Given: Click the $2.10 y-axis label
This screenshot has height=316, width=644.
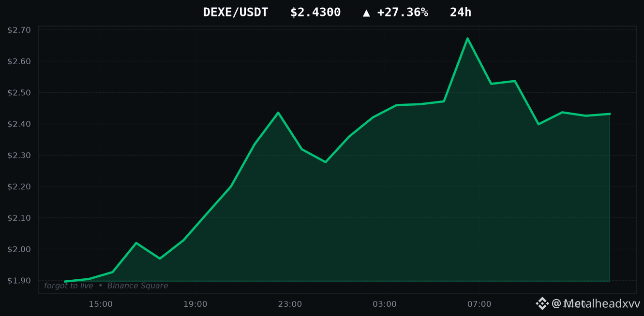Looking at the screenshot, I should tap(19, 218).
